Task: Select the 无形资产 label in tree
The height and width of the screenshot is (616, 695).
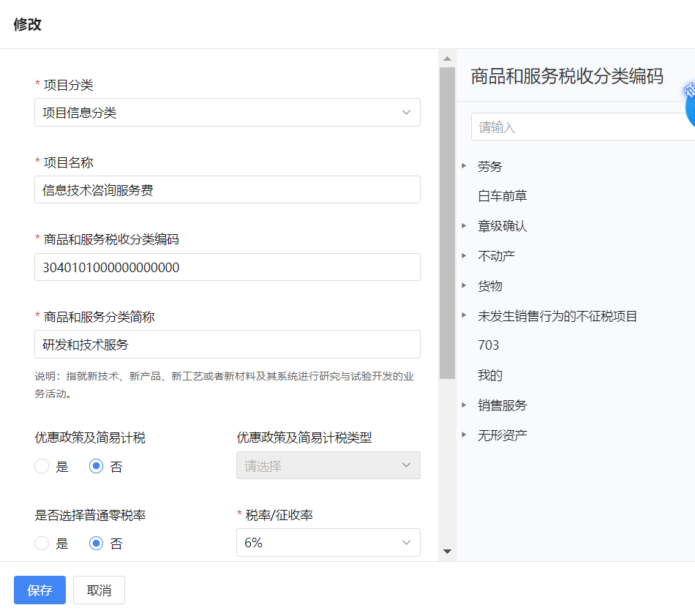Action: (502, 435)
